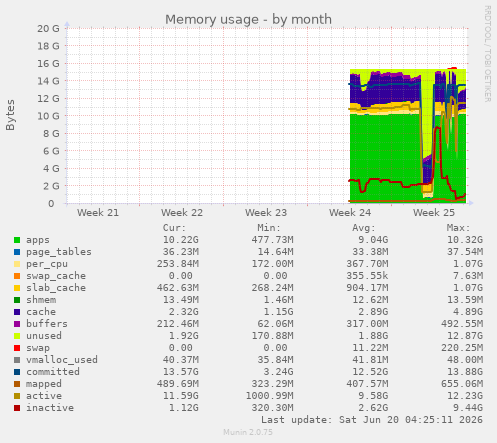This screenshot has height=443, width=497.
Task: Click the 'Last update' timestamp line
Action: 372,420
